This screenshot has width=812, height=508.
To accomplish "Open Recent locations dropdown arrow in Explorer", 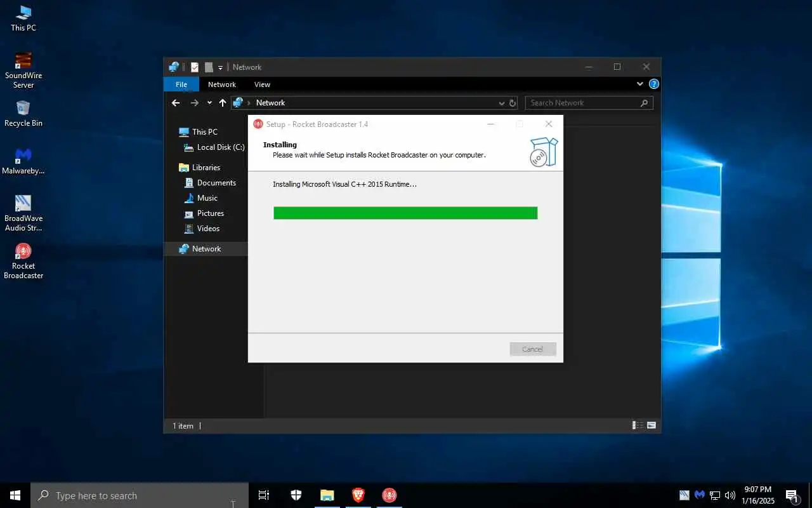I will coord(209,103).
